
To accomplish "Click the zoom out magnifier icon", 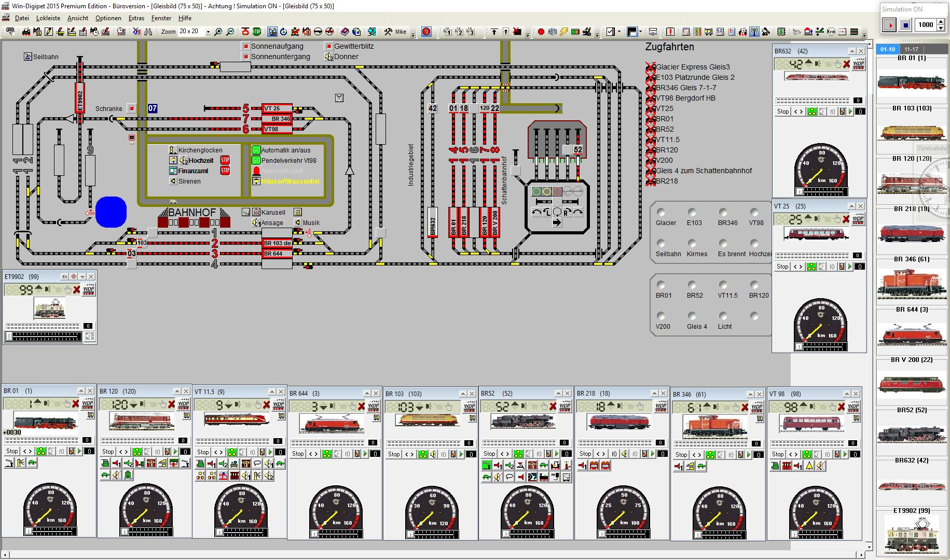I will tap(230, 32).
